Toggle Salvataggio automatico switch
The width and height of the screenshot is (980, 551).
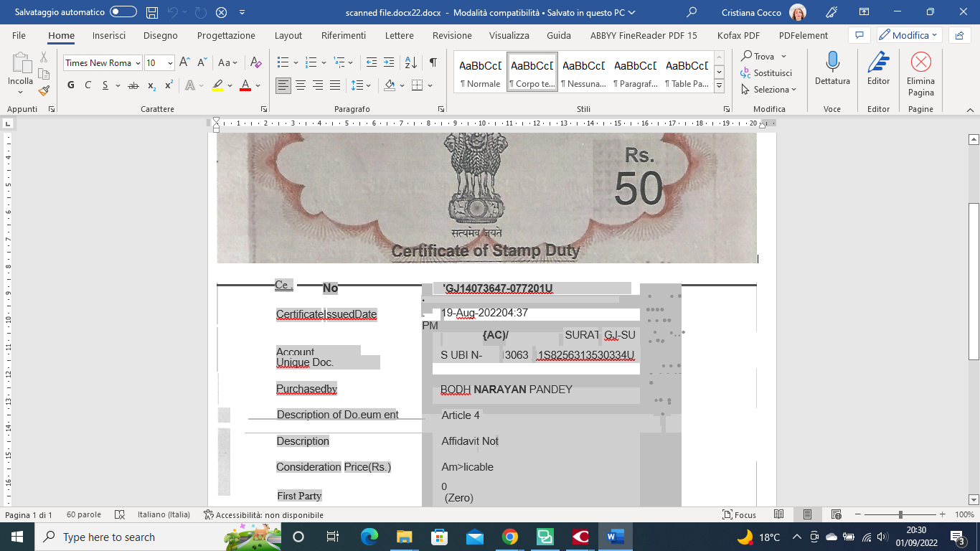(x=123, y=12)
